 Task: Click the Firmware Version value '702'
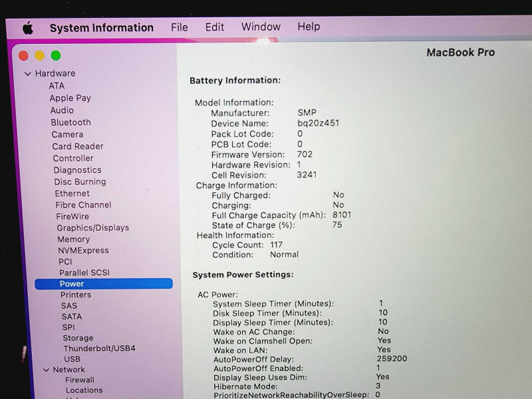pyautogui.click(x=305, y=154)
